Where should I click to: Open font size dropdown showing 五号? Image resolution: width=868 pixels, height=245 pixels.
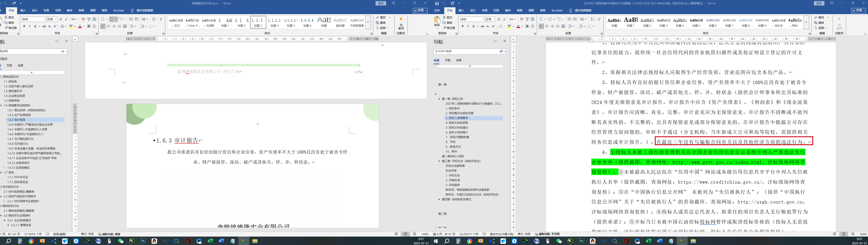[494, 19]
